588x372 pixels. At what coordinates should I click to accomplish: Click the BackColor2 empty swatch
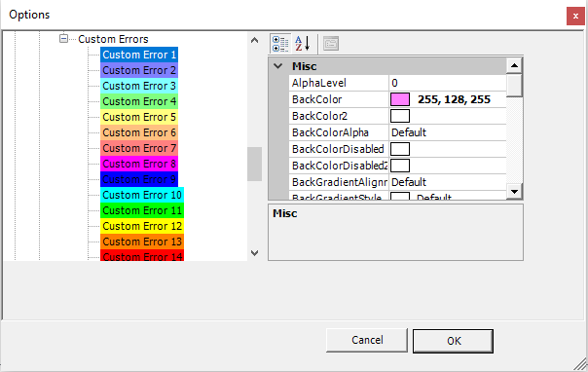[400, 116]
